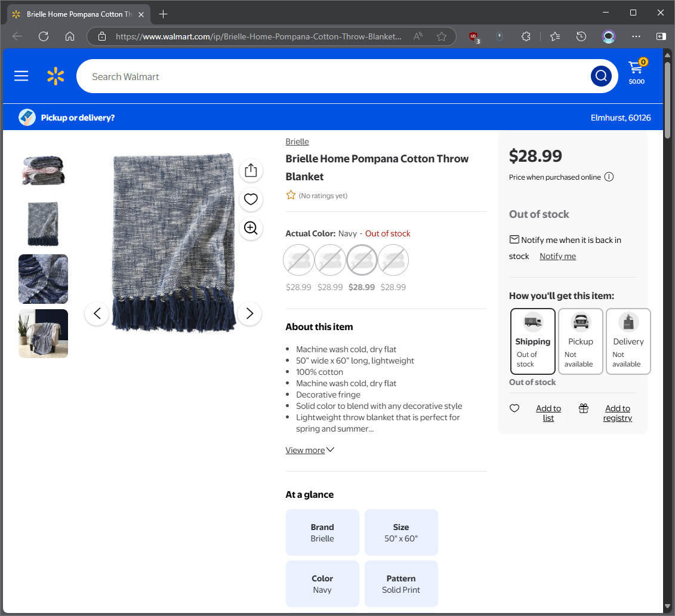This screenshot has width=675, height=616.
Task: Click the Walmart spark logo
Action: (x=56, y=76)
